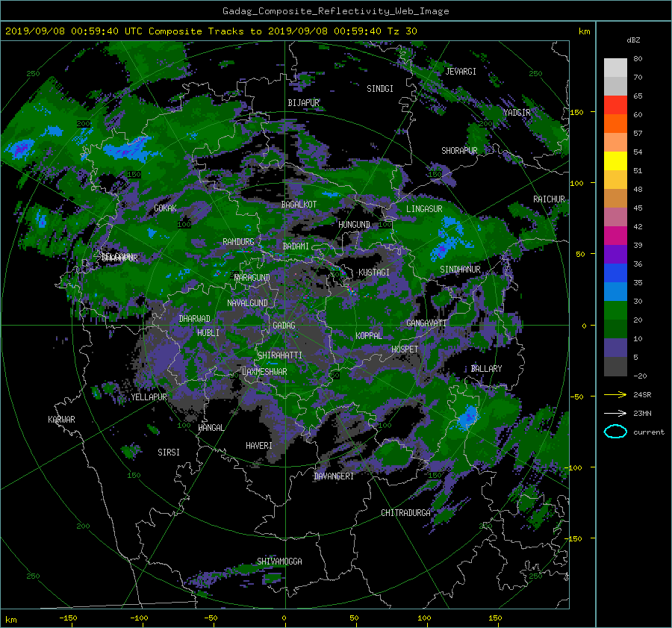Click the LAXMESHWAR city label
Viewport: 672px width, 628px height.
pyautogui.click(x=264, y=372)
